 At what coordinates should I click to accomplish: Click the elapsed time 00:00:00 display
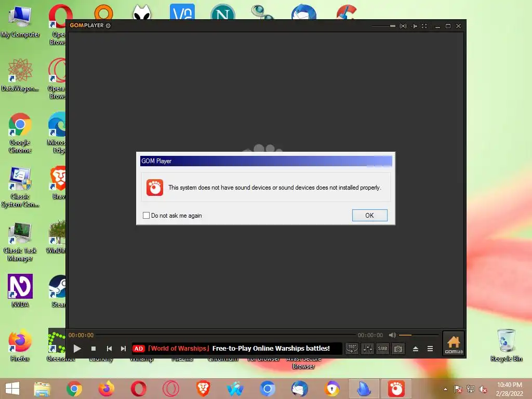coord(81,335)
